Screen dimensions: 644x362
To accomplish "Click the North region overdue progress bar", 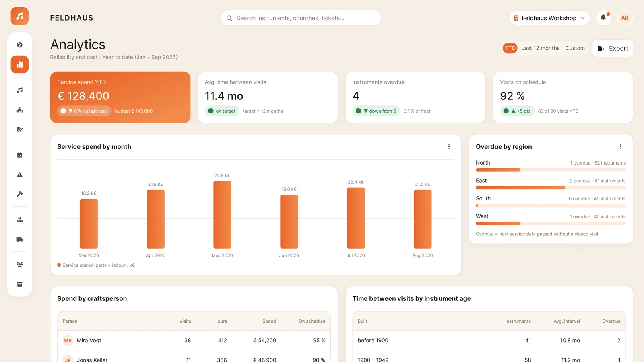I will click(x=551, y=170).
